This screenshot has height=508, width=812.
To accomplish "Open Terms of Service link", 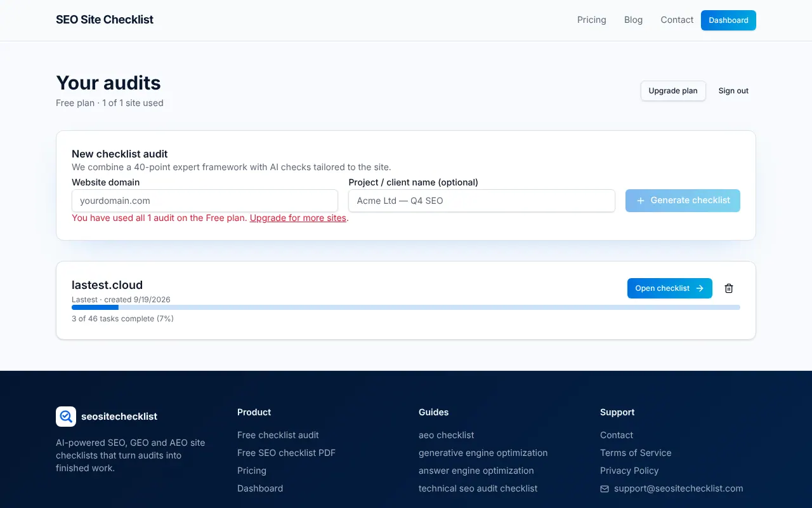I will pyautogui.click(x=636, y=453).
